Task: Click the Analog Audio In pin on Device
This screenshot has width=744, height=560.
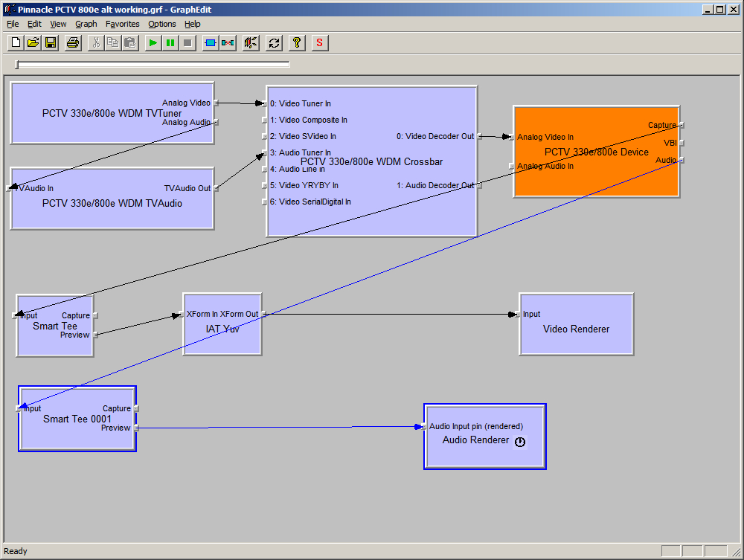Action: tap(512, 167)
